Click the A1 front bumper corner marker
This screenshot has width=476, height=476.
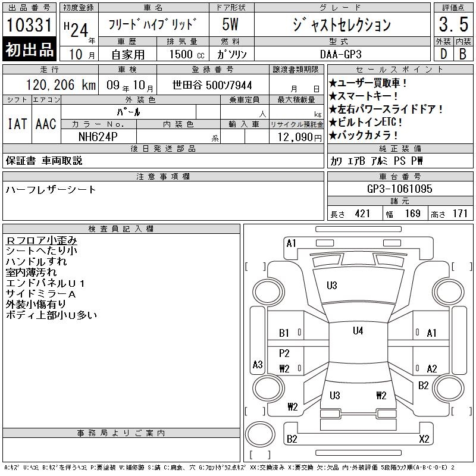291,243
